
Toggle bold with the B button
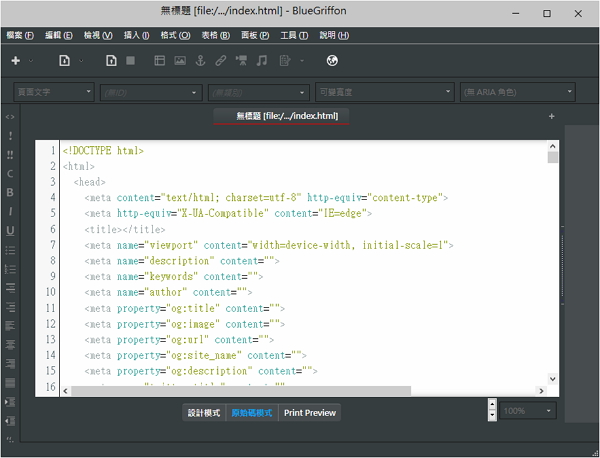10,192
